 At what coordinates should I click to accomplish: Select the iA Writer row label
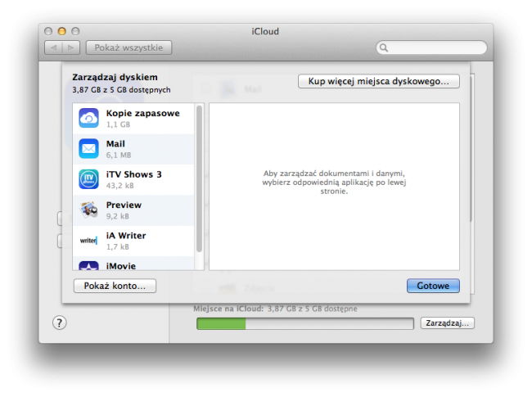coord(126,236)
